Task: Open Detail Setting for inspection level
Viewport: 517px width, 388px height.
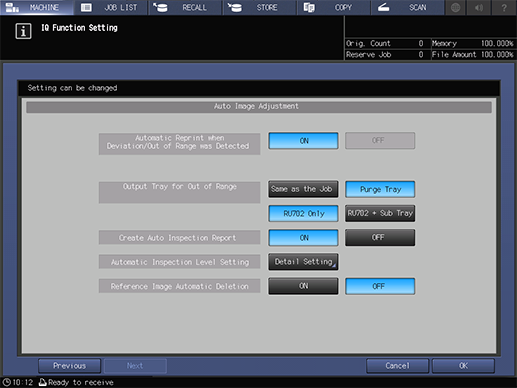Action: 303,262
